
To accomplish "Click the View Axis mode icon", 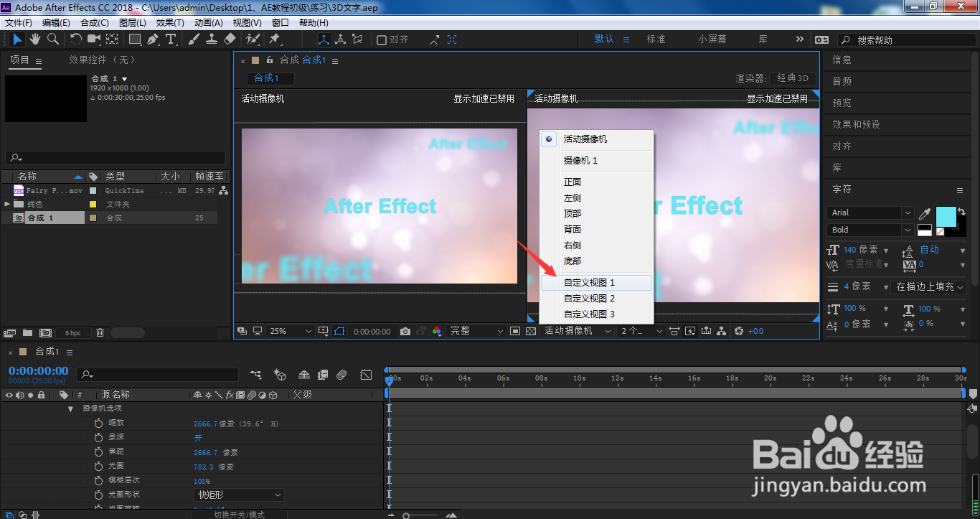I will click(357, 39).
